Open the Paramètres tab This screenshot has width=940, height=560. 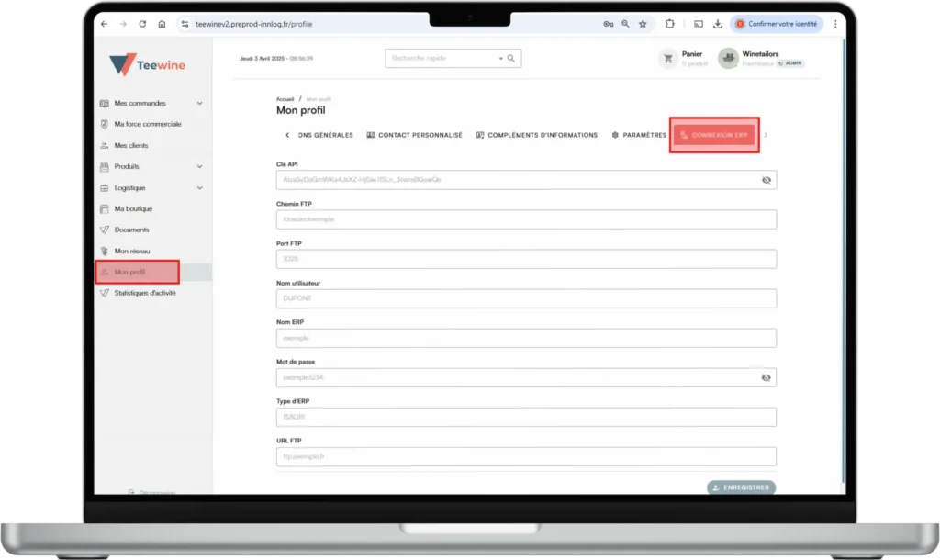[639, 135]
